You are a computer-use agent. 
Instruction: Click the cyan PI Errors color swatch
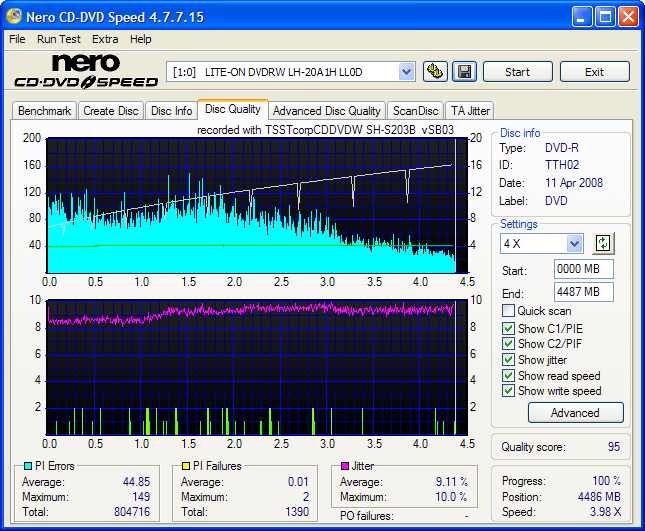pos(26,466)
